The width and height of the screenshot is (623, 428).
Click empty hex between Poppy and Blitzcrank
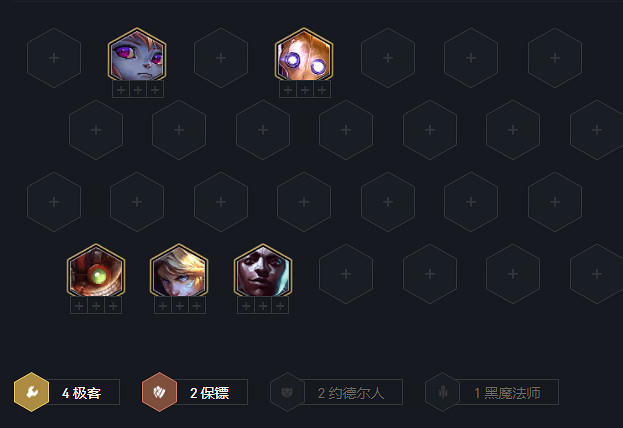coord(221,58)
